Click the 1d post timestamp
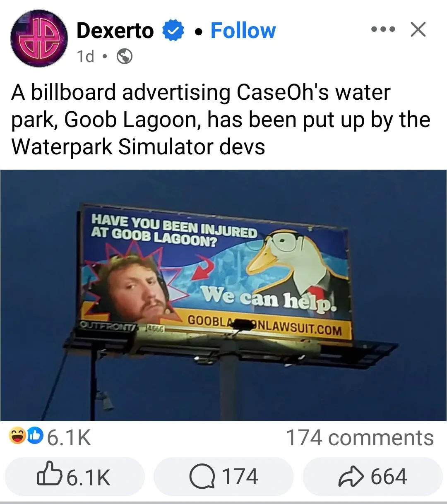This screenshot has height=504, width=447. coord(86,56)
